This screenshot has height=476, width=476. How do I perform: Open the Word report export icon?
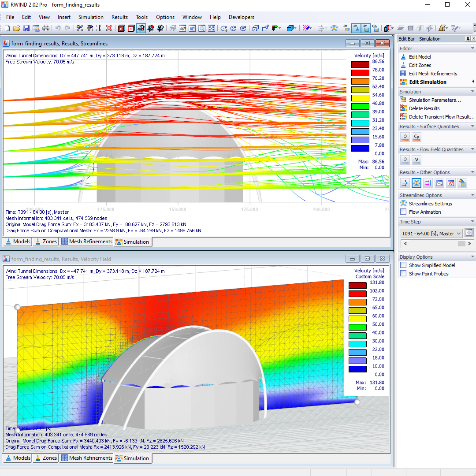coord(450,182)
